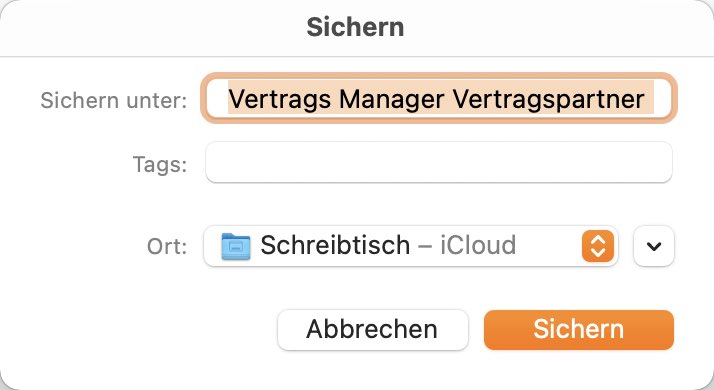Click the Sichern save button
The height and width of the screenshot is (390, 714).
click(579, 330)
